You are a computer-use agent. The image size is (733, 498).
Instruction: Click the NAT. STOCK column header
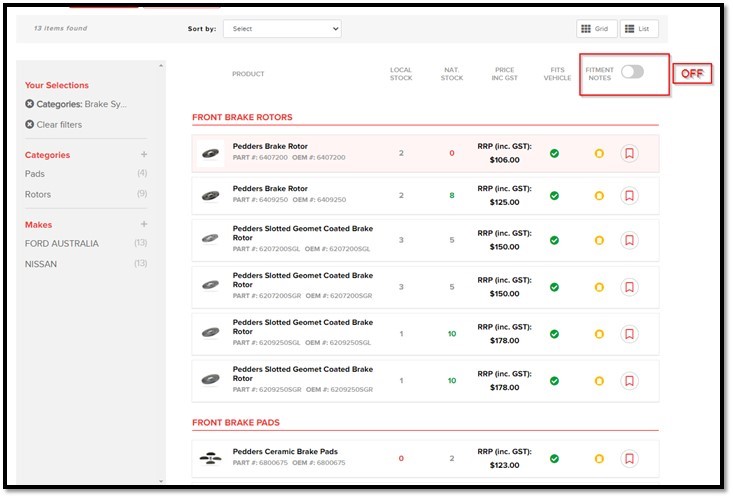(452, 74)
